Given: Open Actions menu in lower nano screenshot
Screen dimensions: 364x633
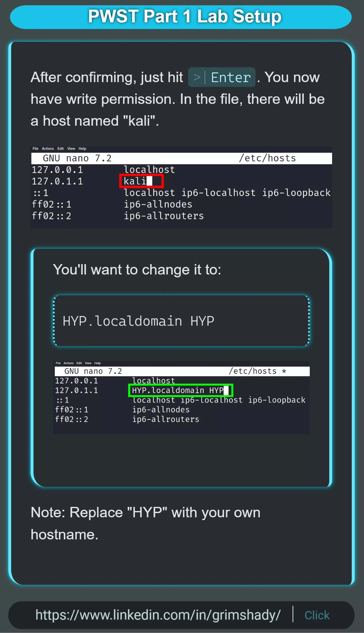Looking at the screenshot, I should point(68,363).
